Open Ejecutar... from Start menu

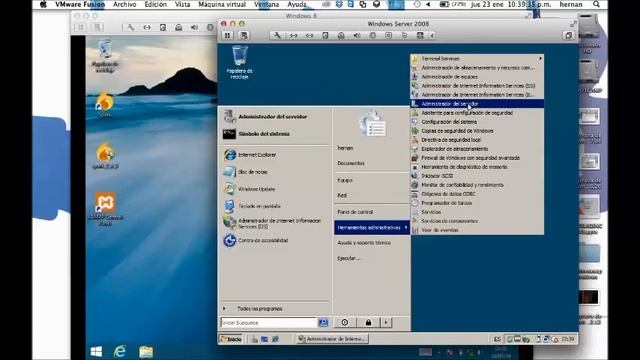372,258
